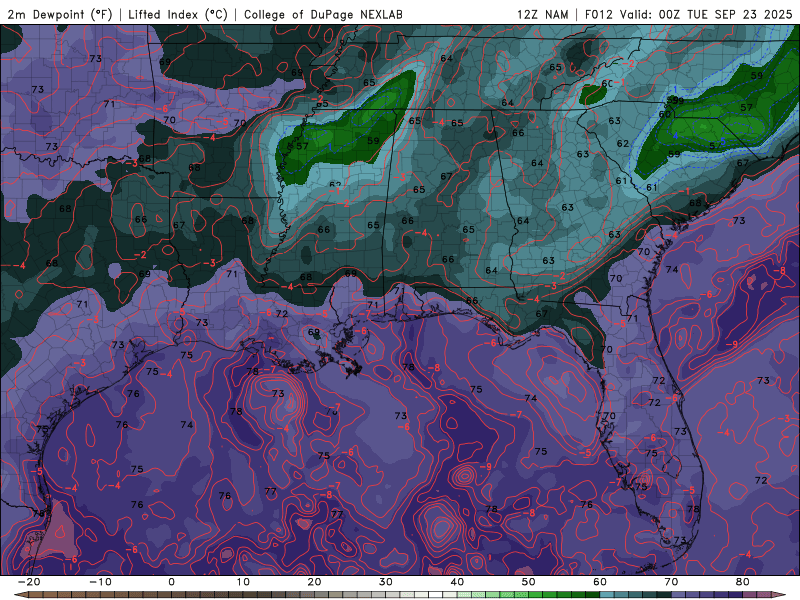This screenshot has height=600, width=800.
Task: Click the 10 label on the color scale
Action: point(243,582)
